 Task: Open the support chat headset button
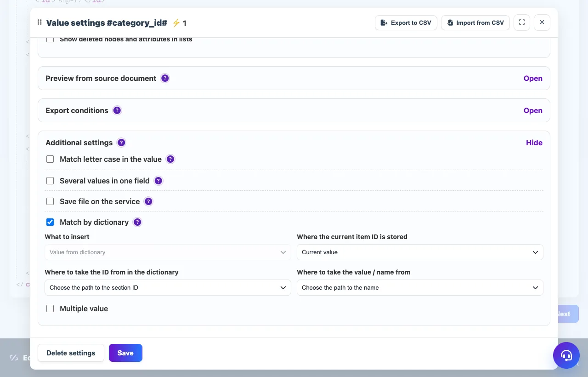566,355
